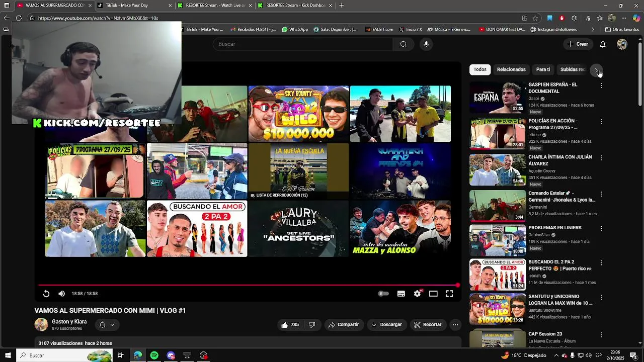Screen dimensions: 644x362
Task: Select the Relacionados filter chip
Action: click(511, 70)
